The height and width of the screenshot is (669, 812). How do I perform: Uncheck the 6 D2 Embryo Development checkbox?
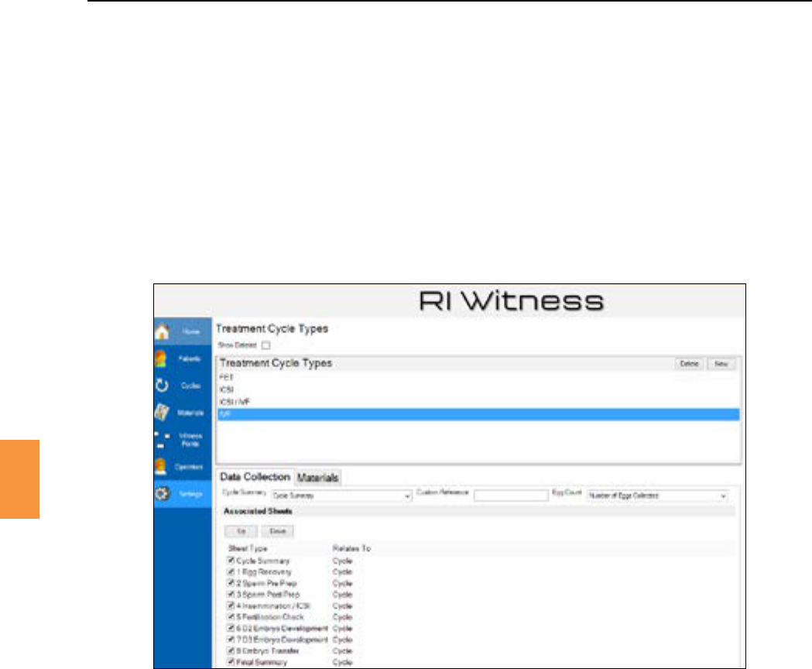click(231, 629)
